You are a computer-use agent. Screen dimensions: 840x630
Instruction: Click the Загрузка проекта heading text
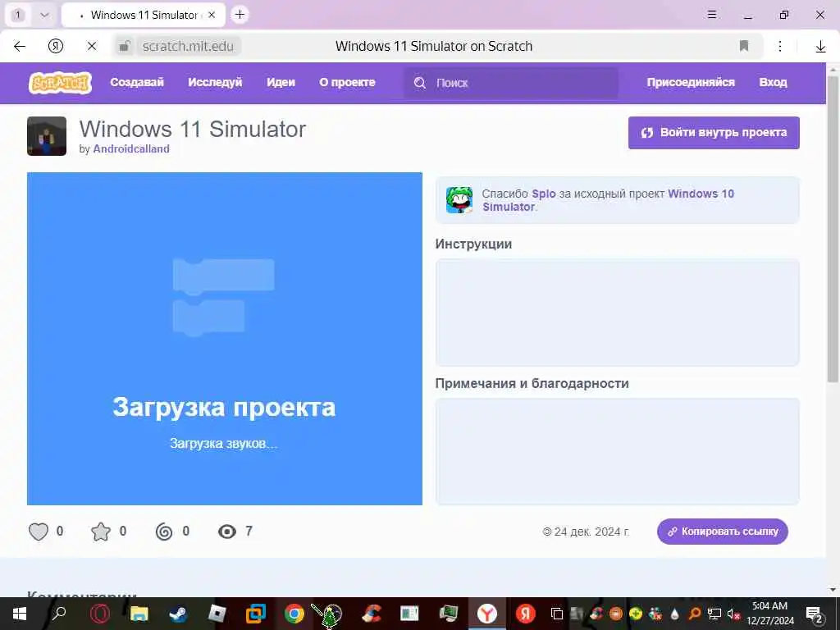[224, 407]
